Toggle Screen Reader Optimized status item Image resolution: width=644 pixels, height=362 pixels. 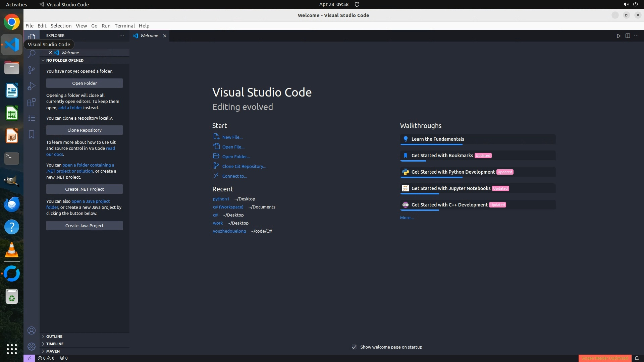[x=605, y=358]
